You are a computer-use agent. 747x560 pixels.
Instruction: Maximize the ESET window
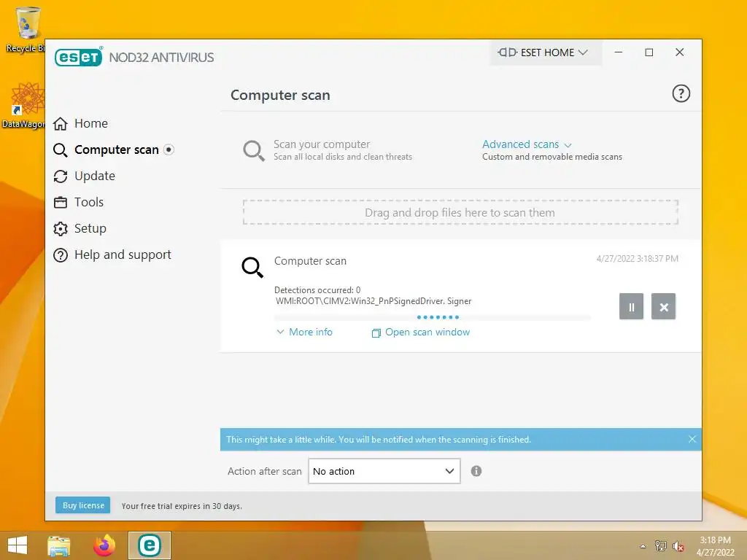pos(649,52)
